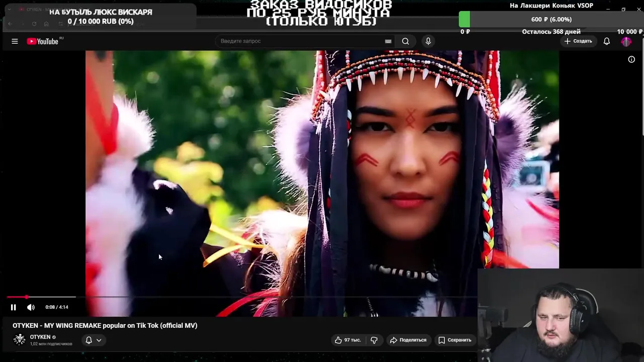Share via the 'Поделиться' button

(x=408, y=340)
